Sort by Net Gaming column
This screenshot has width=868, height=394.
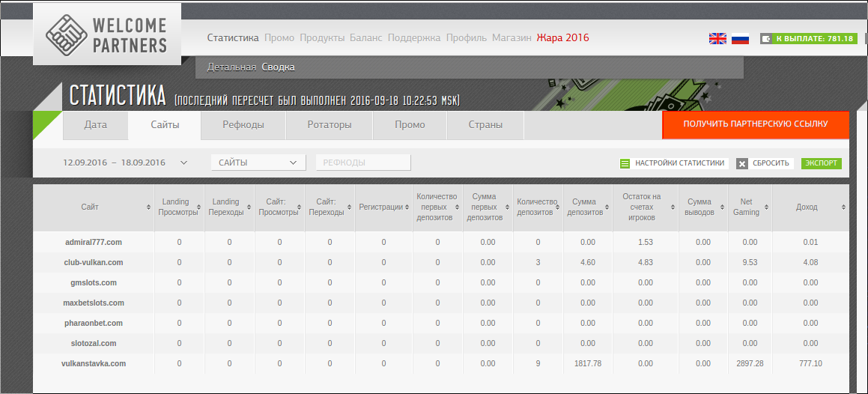click(x=768, y=207)
